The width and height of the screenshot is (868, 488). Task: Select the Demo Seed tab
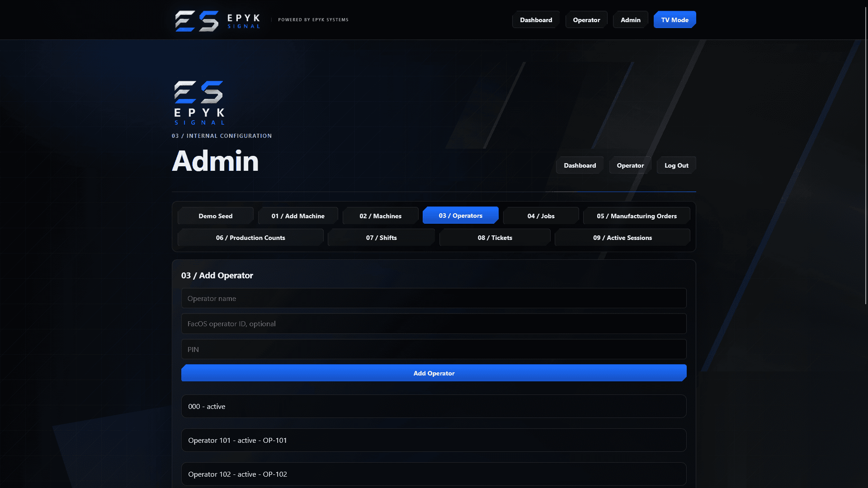(216, 216)
